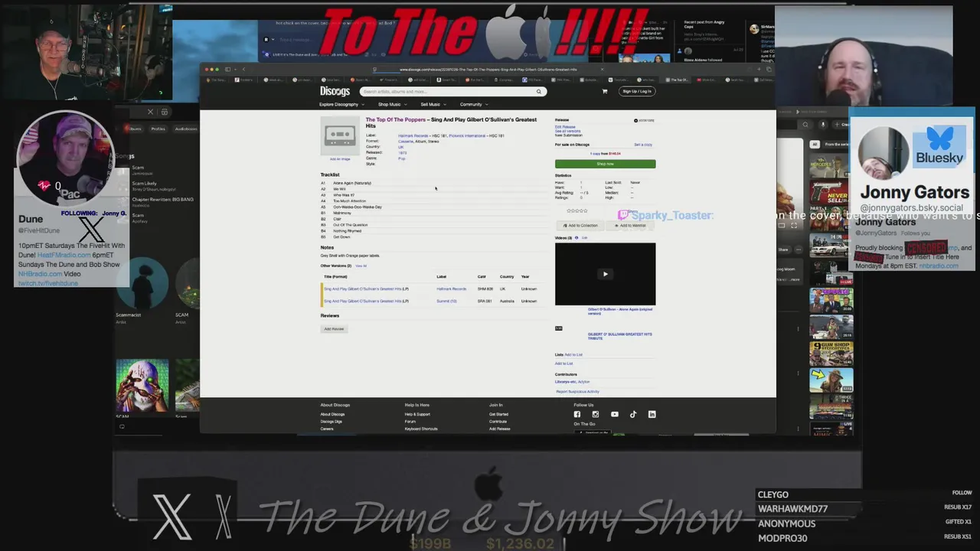Click the cassette placeholder cover image

coord(340,136)
